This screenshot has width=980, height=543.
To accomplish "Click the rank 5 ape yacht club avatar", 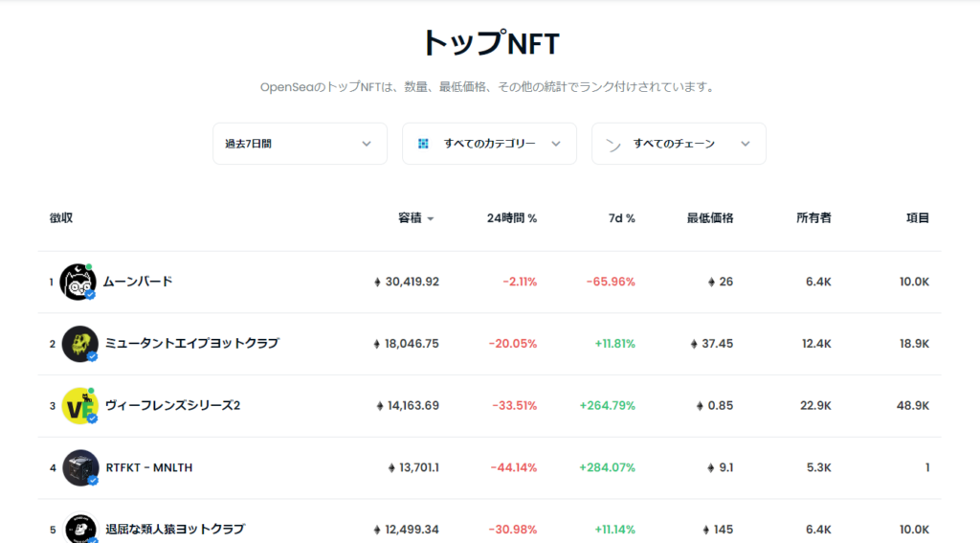I will 80,528.
